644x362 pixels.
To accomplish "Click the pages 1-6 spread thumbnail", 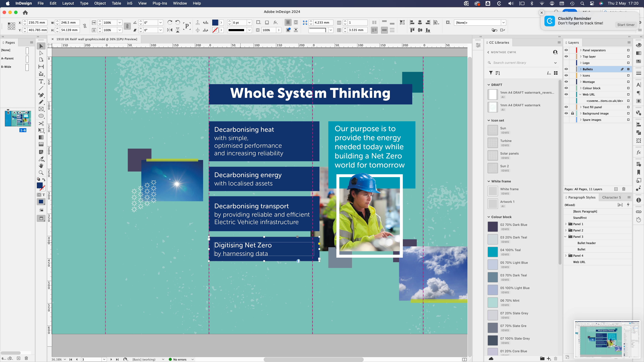I will point(18,119).
